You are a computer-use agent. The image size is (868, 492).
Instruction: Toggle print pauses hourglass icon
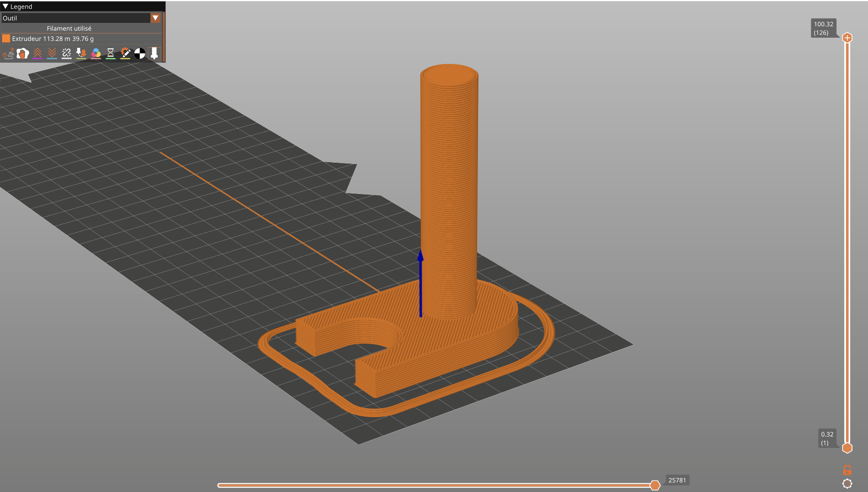pos(111,53)
